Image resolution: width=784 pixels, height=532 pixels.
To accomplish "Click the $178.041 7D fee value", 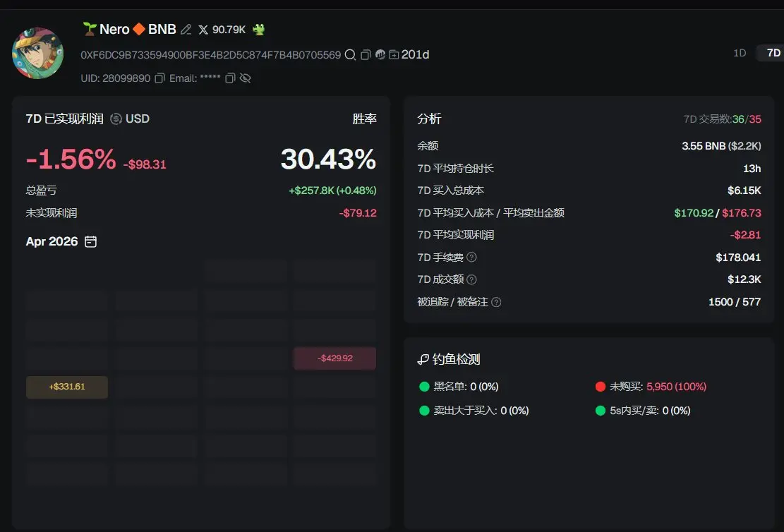I will point(738,258).
